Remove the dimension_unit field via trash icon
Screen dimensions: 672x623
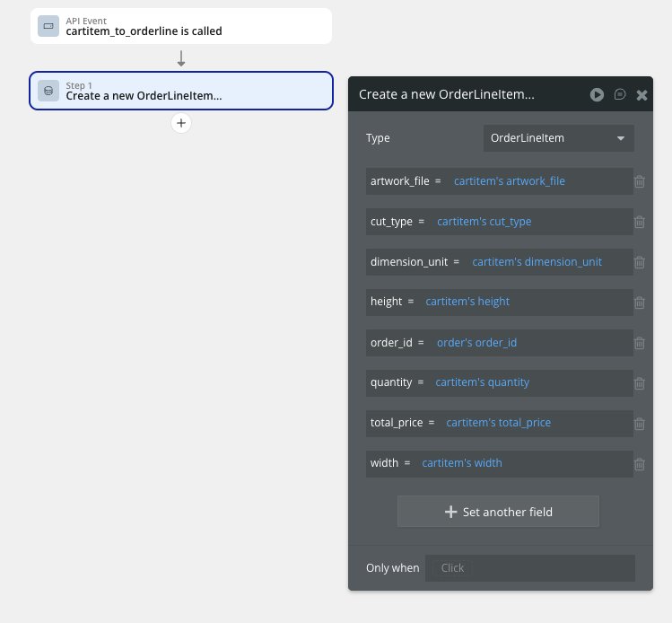[640, 262]
